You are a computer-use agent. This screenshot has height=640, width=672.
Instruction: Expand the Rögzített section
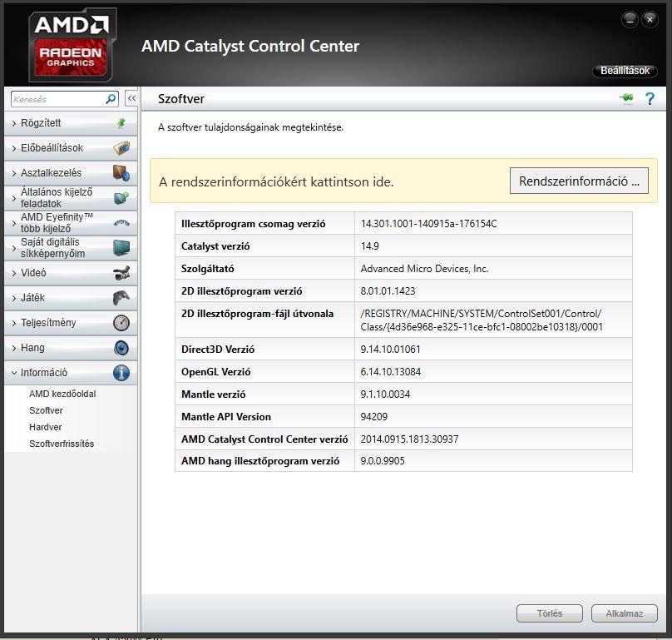coord(71,123)
